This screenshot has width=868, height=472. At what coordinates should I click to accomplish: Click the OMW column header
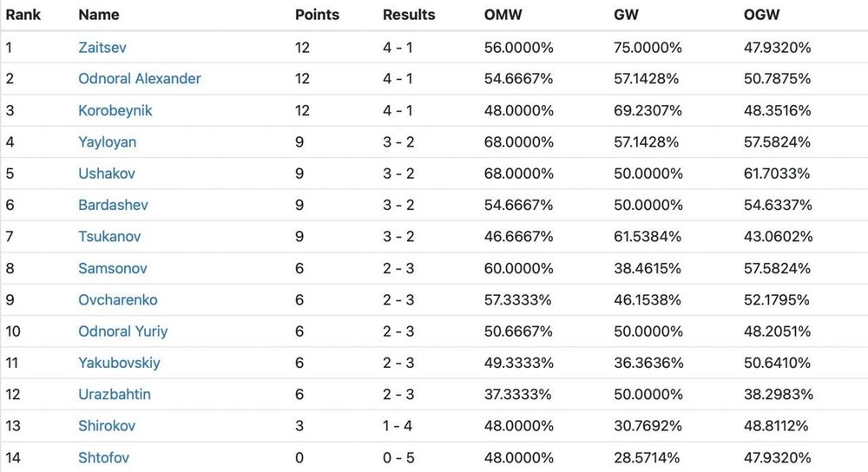tap(503, 15)
